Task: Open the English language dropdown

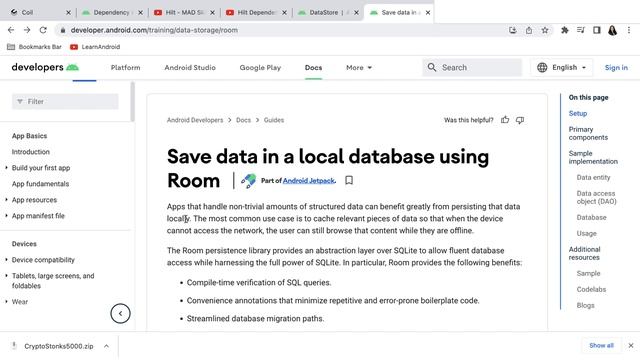Action: [562, 67]
